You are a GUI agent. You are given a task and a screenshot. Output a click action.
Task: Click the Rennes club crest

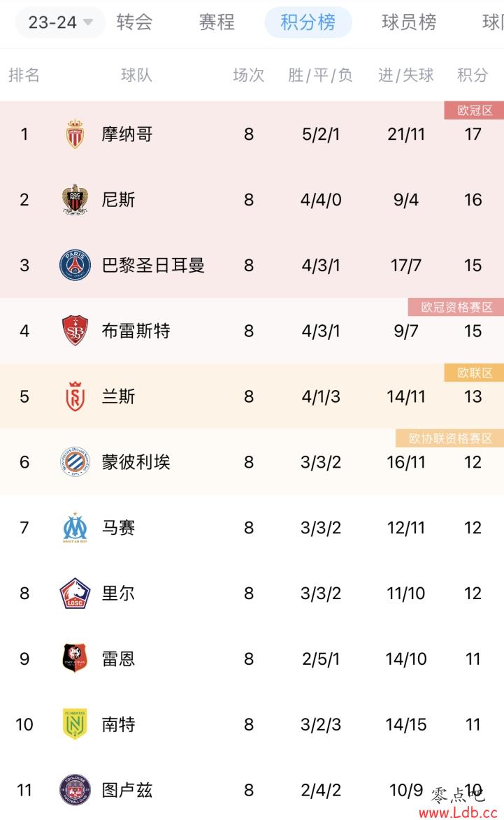coord(74,659)
